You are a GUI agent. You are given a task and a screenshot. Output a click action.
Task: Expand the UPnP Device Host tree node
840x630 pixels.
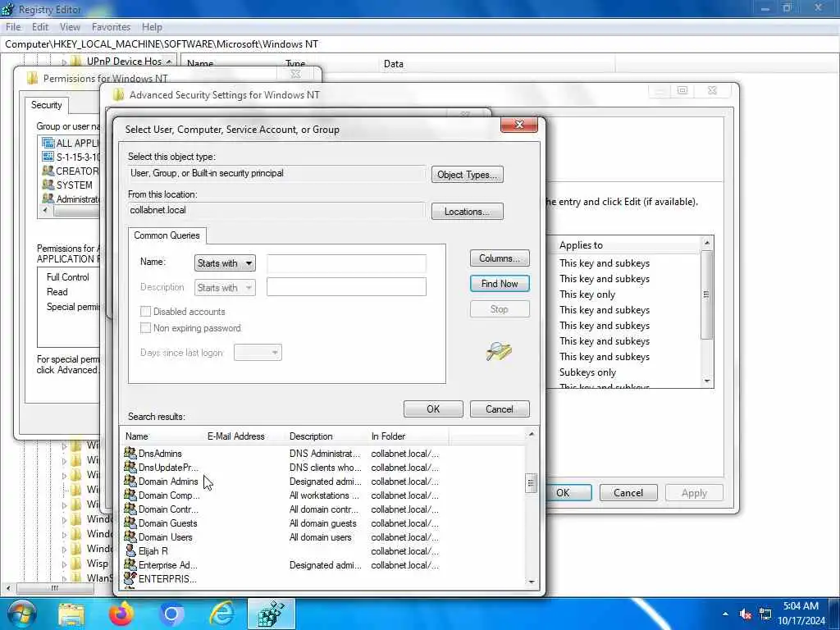pyautogui.click(x=64, y=62)
